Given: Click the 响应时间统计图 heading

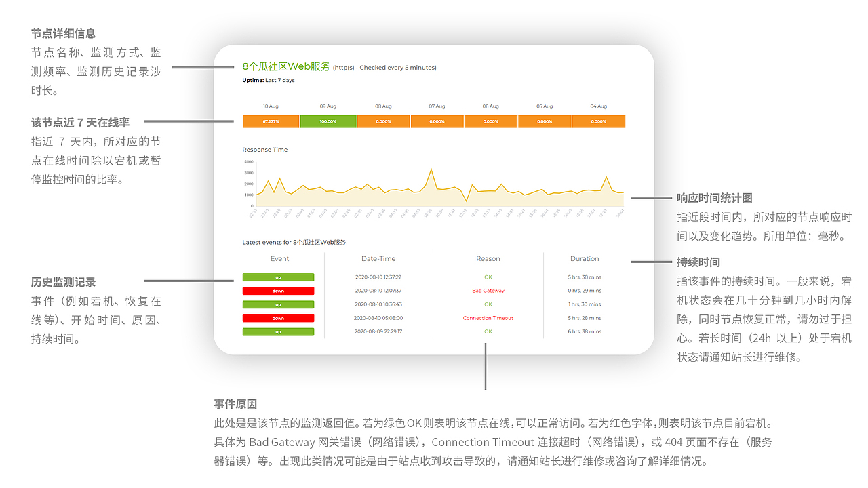Looking at the screenshot, I should (x=715, y=198).
